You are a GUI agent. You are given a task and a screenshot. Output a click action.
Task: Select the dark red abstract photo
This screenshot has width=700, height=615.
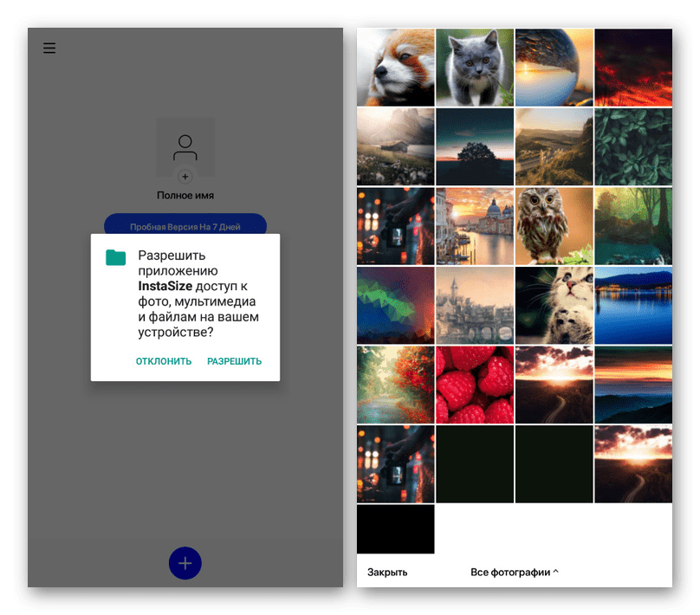click(x=633, y=68)
